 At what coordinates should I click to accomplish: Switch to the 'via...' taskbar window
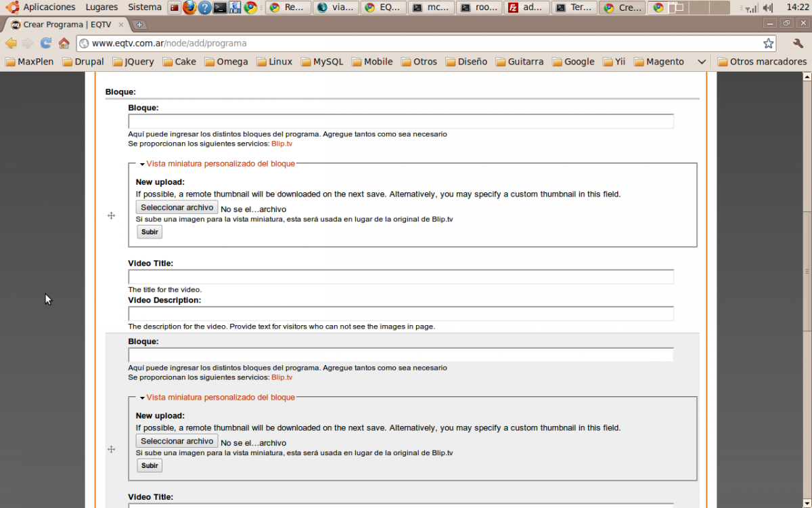(x=336, y=8)
